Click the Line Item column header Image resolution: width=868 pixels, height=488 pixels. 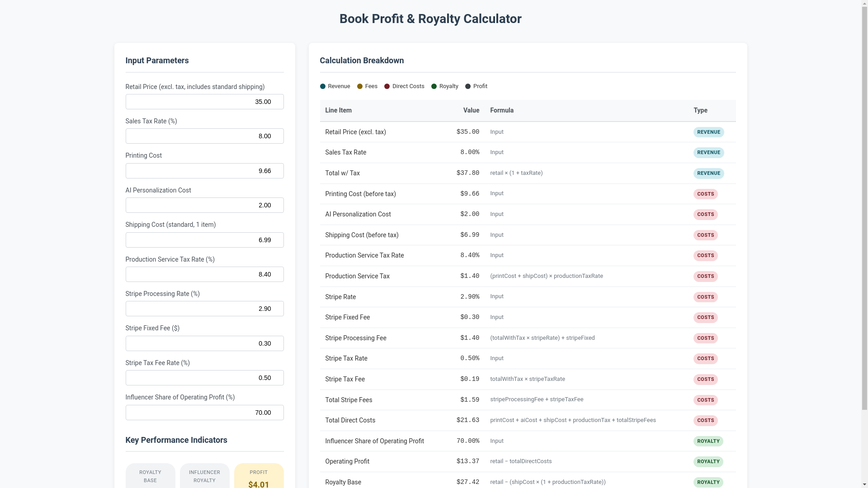[338, 110]
